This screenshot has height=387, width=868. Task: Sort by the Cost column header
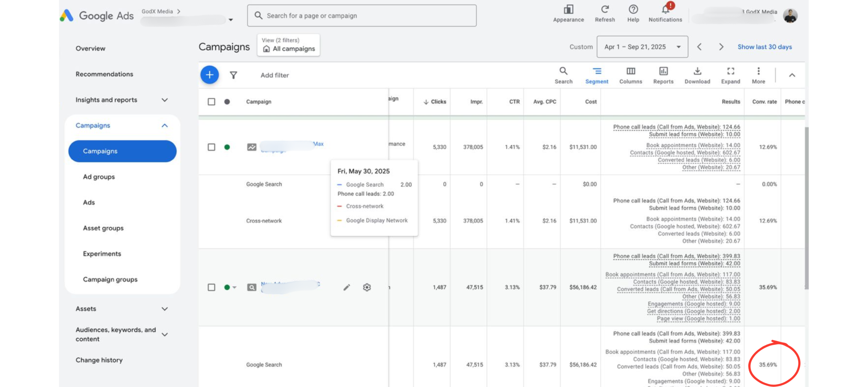pos(590,101)
